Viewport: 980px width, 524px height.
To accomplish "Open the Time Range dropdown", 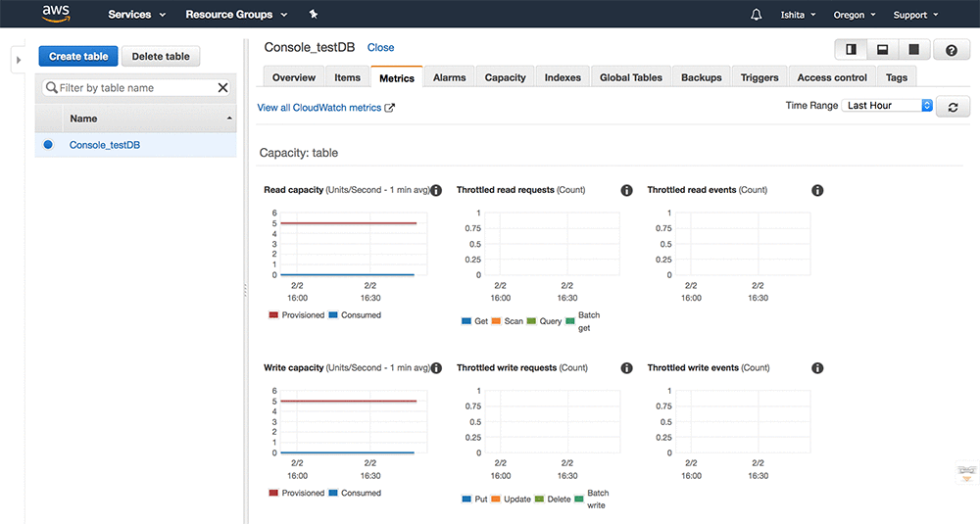I will click(888, 106).
